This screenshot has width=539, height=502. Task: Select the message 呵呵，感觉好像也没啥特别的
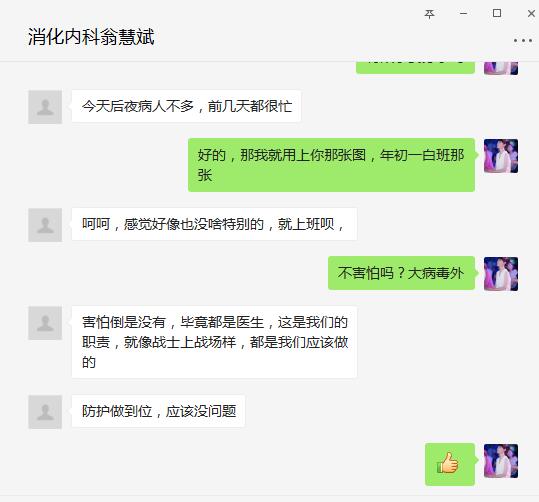coord(214,224)
